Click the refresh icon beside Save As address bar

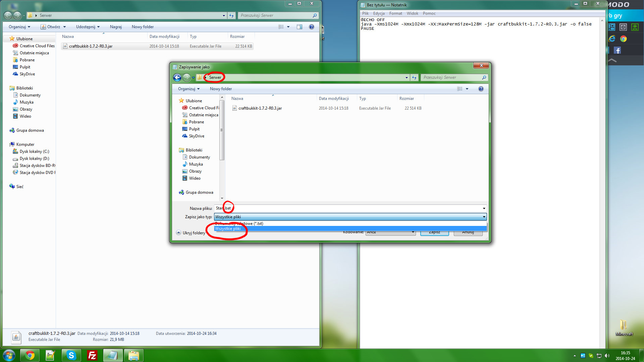(x=414, y=77)
